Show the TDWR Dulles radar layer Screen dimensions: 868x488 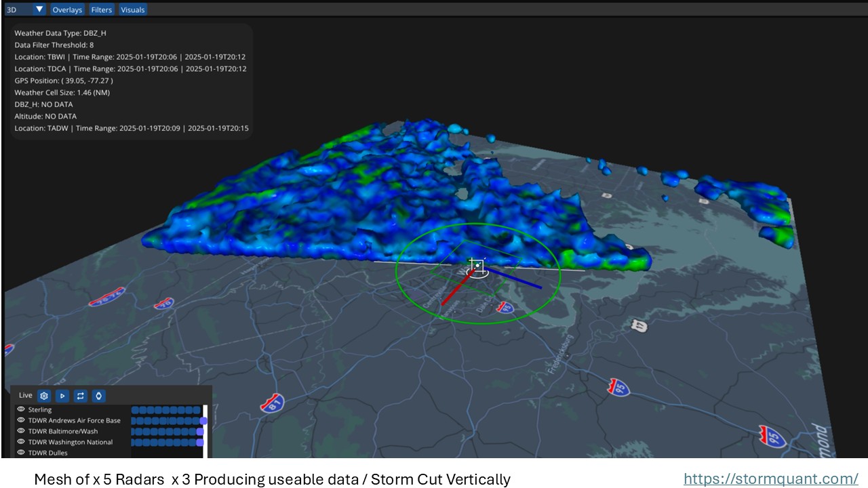pos(20,453)
